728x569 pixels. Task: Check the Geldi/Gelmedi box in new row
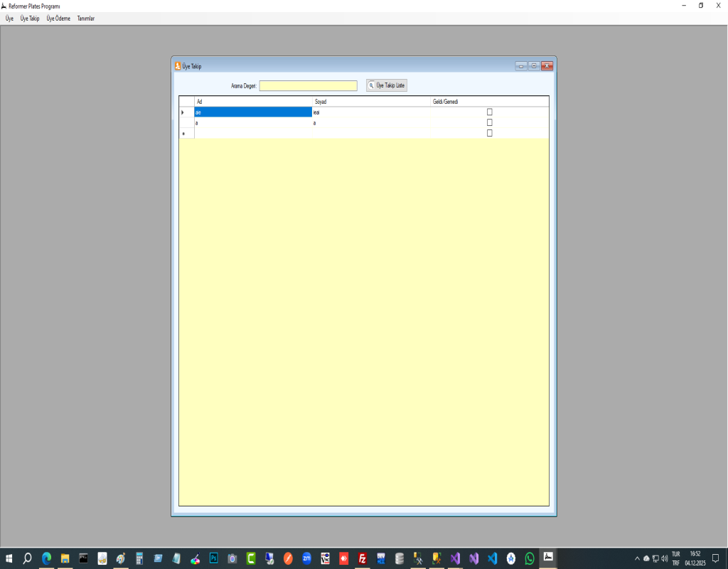pos(489,133)
